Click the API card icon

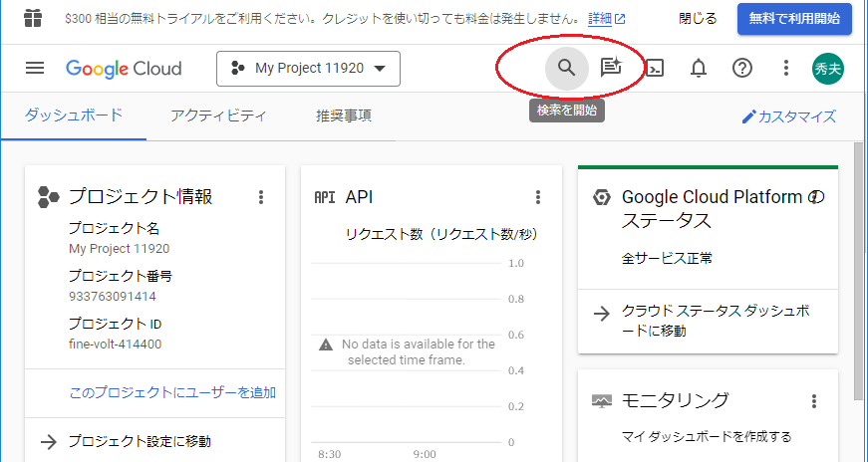[325, 197]
